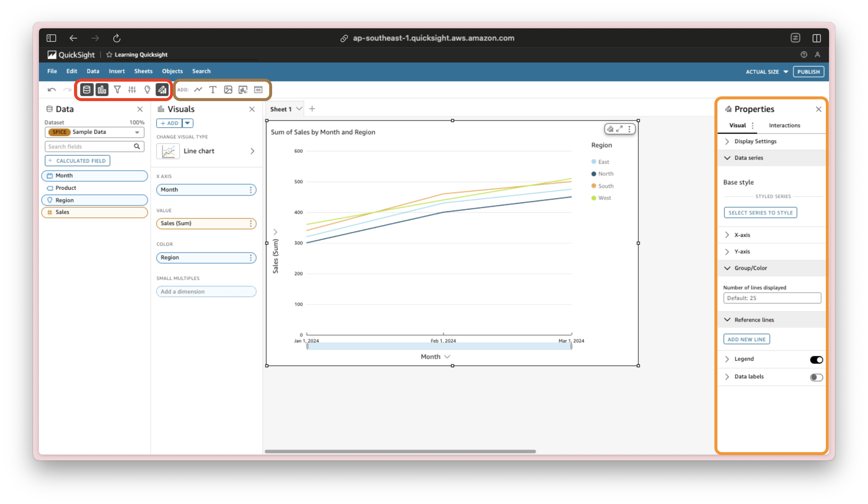This screenshot has width=868, height=504.
Task: Switch to the Interactions tab
Action: tap(784, 126)
